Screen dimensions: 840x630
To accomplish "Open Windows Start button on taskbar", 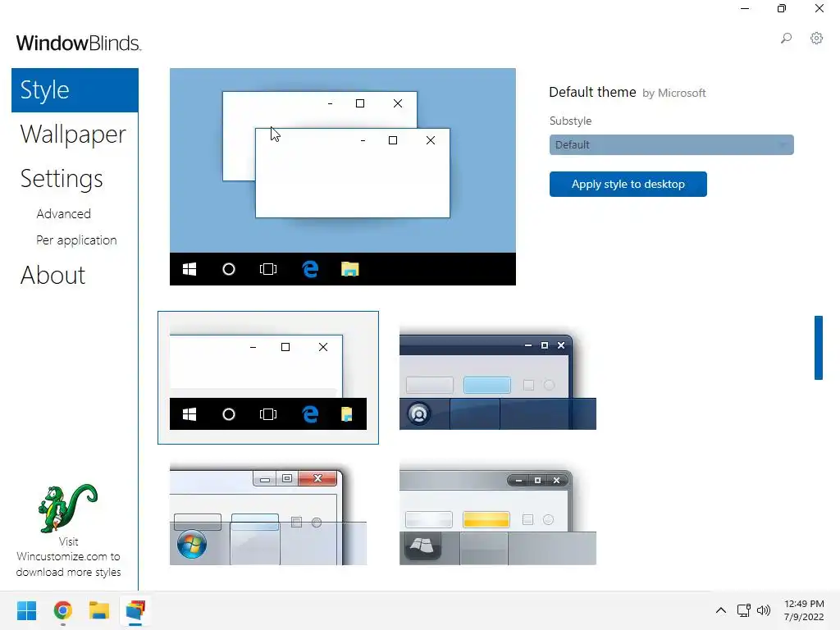I will click(26, 610).
